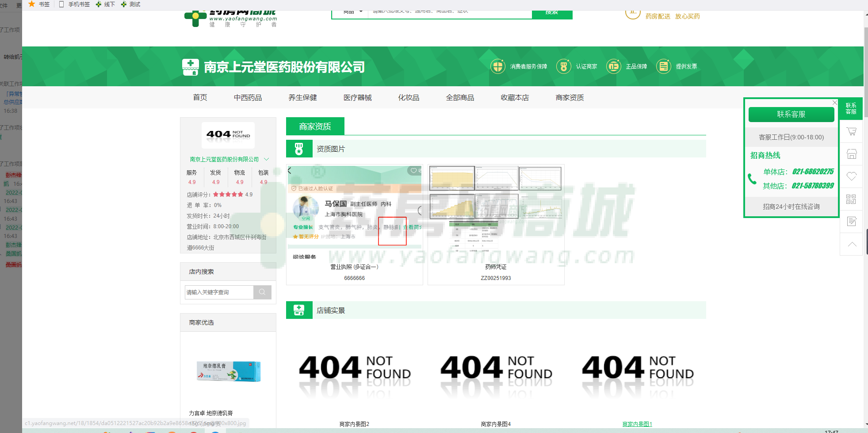Viewport: 868px width, 433px height.
Task: Click the store search magnifier icon
Action: click(262, 292)
